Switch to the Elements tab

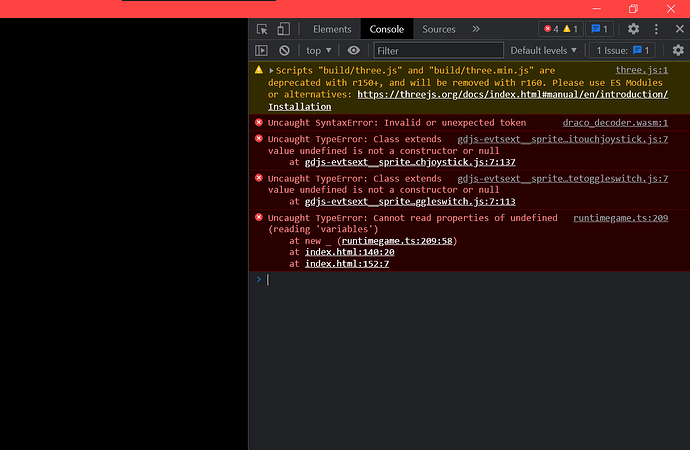tap(332, 29)
